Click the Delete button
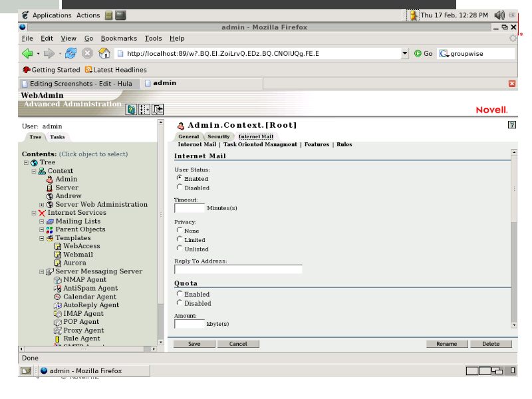Image resolution: width=532 pixels, height=399 pixels. click(x=491, y=344)
